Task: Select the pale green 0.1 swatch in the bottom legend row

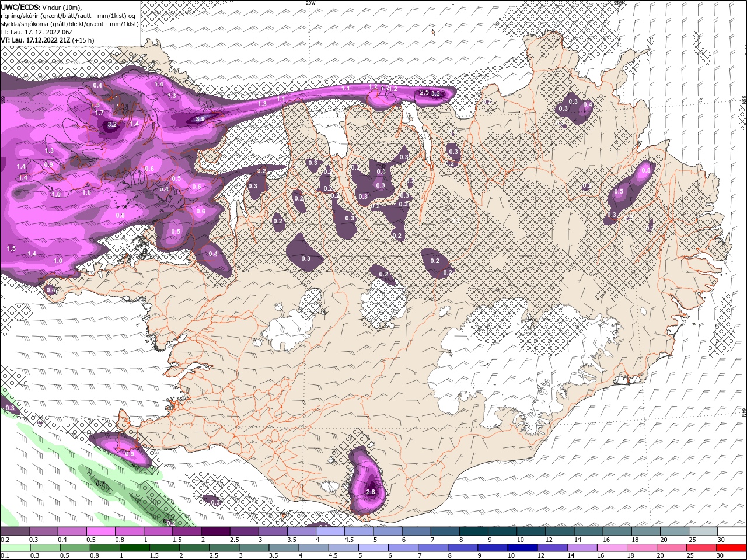Action: 15,548
